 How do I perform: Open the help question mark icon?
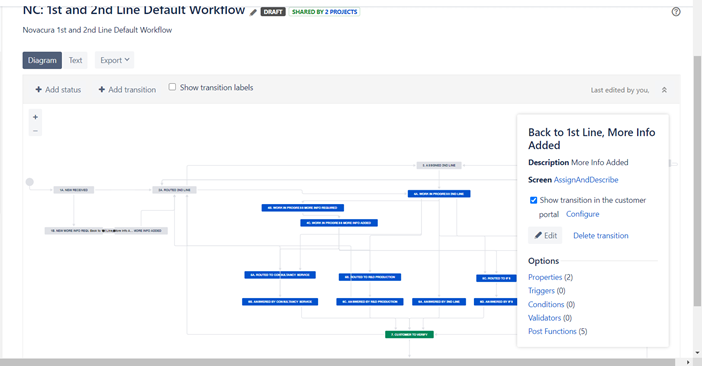click(676, 12)
